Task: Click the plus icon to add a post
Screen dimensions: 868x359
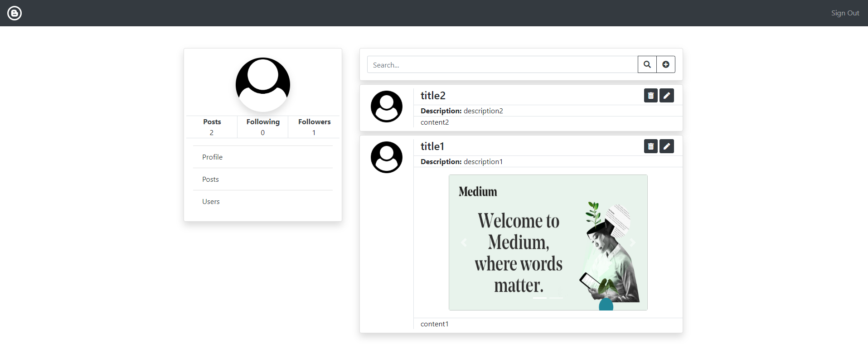Action: (666, 64)
